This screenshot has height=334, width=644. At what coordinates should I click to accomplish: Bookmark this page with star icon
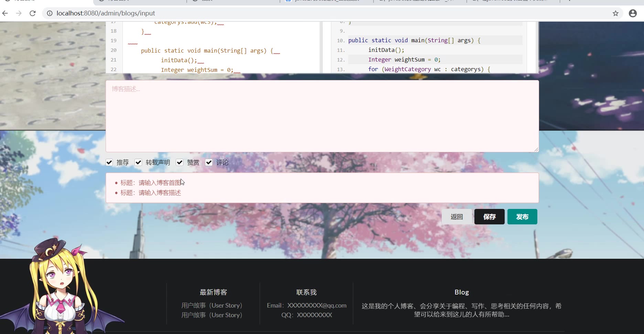coord(615,13)
